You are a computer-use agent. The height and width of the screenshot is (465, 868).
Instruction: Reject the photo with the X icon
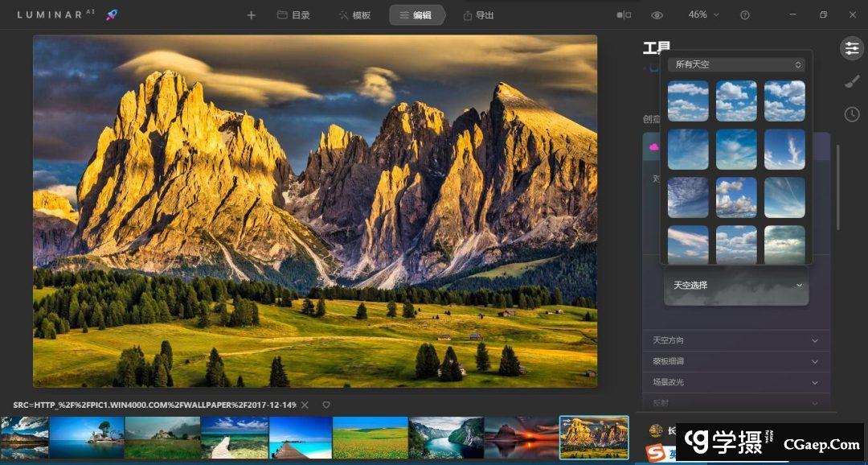click(305, 405)
